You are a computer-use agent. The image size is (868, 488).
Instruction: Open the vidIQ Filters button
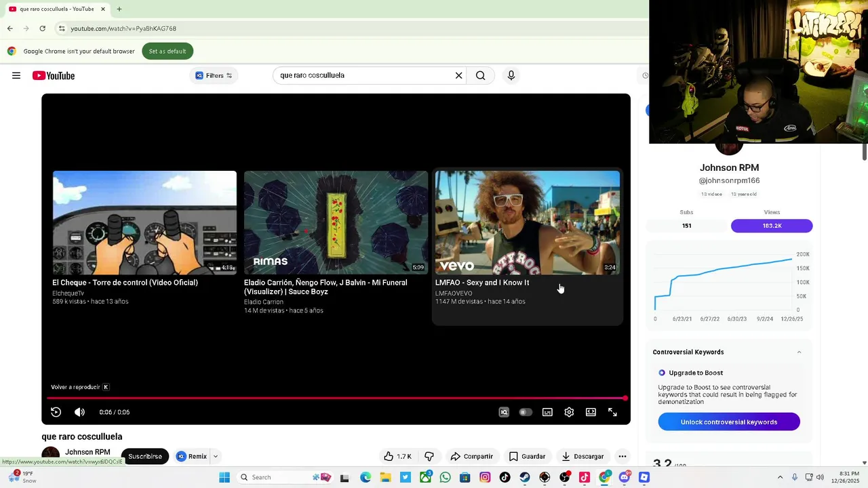214,75
